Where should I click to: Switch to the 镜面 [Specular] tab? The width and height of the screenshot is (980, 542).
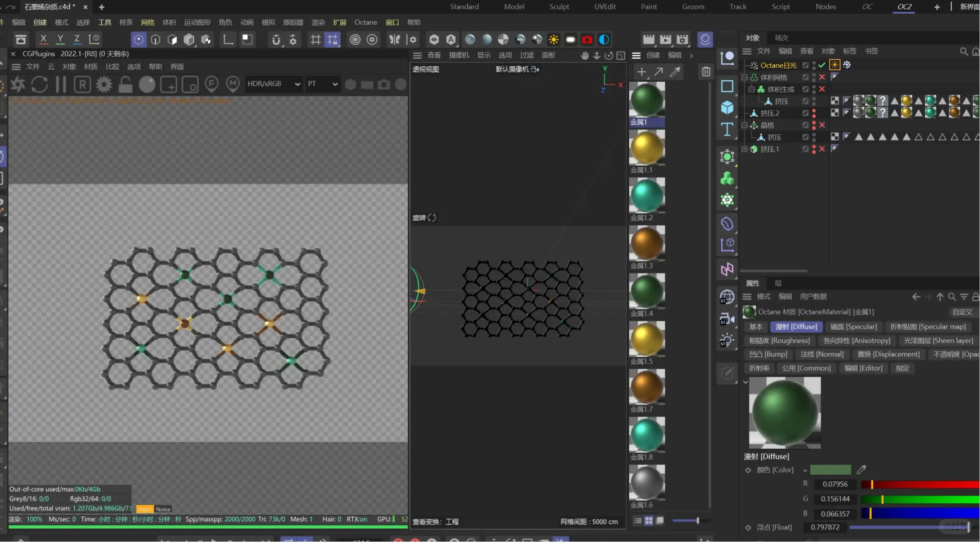point(853,327)
